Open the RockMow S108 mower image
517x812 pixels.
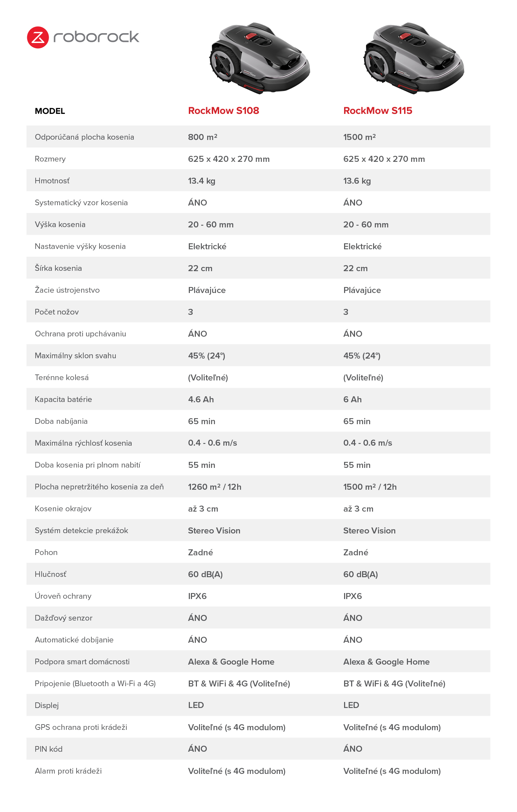(x=259, y=58)
